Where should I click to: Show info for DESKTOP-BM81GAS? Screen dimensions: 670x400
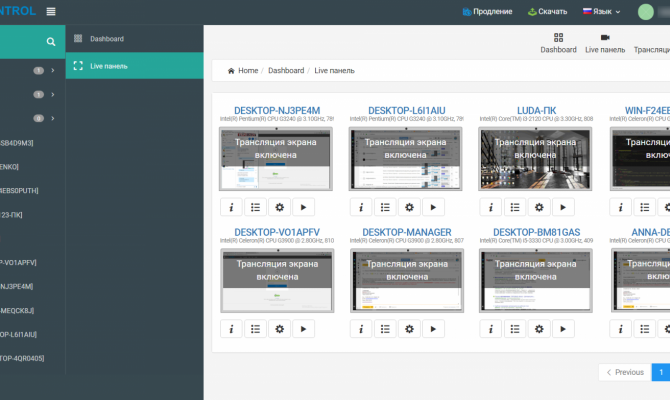pos(491,329)
